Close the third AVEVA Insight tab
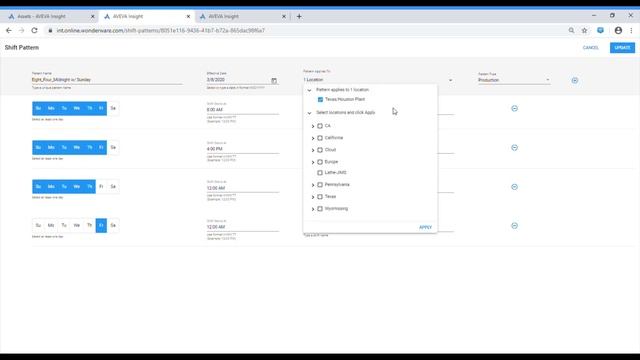Image resolution: width=640 pixels, height=360 pixels. (284, 16)
